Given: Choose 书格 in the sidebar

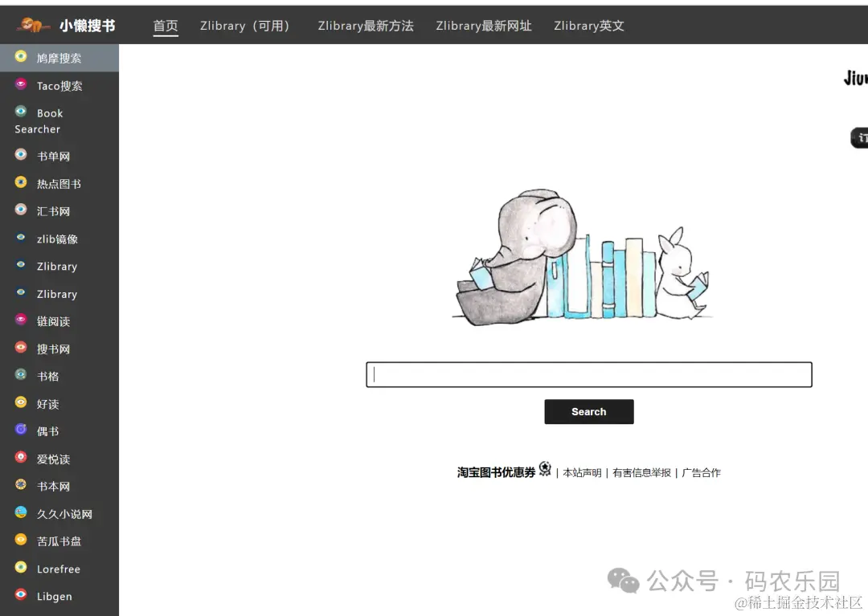Looking at the screenshot, I should (59, 377).
